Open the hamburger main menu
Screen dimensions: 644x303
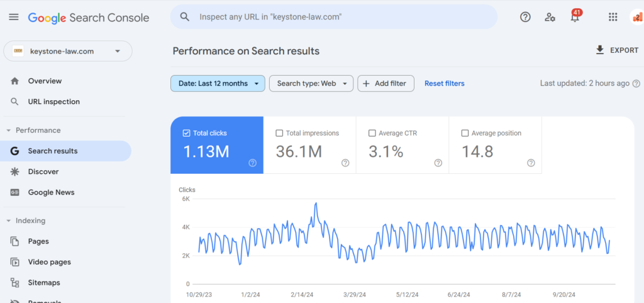(14, 17)
